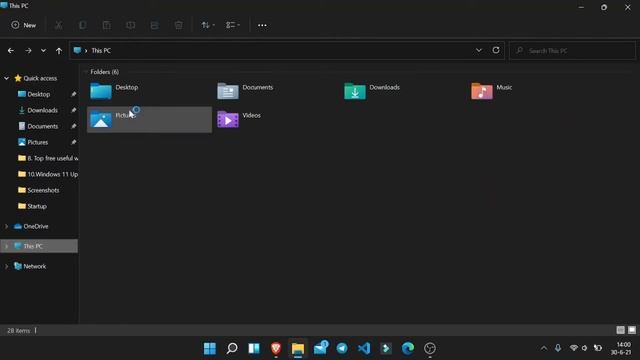Open Visual Studio Code from taskbar
This screenshot has height=360, width=640.
click(x=364, y=348)
